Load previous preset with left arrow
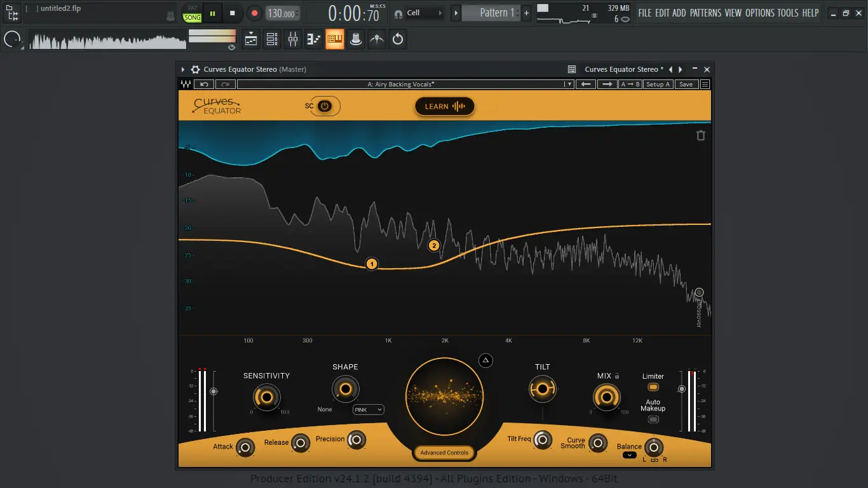The height and width of the screenshot is (488, 868). click(x=586, y=84)
